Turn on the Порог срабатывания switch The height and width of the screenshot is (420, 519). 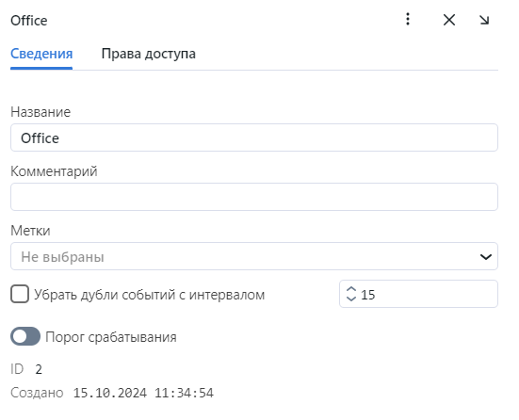25,336
